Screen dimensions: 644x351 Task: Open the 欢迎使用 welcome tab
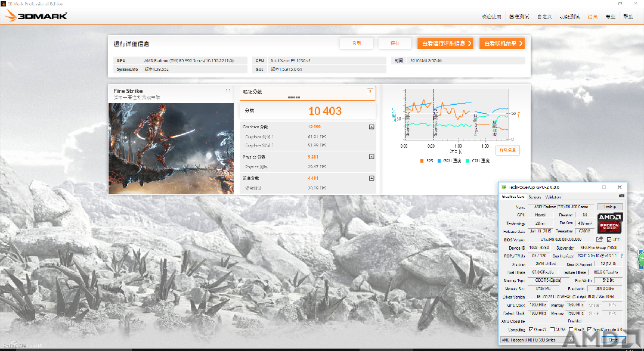(x=491, y=17)
